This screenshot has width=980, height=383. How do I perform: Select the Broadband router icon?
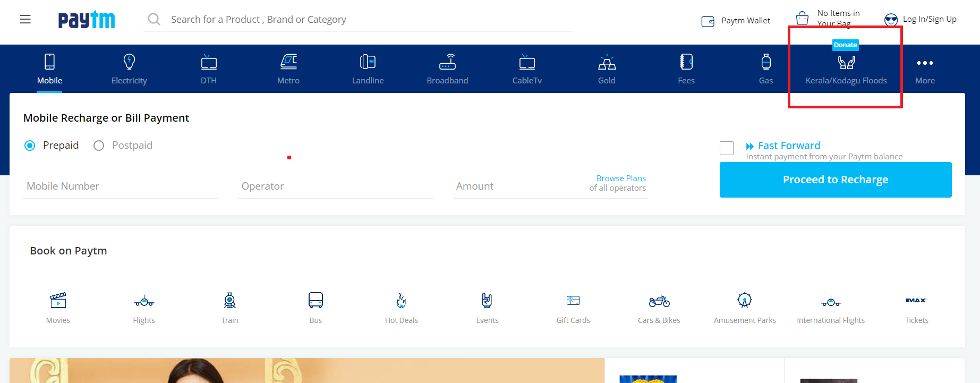pyautogui.click(x=447, y=62)
